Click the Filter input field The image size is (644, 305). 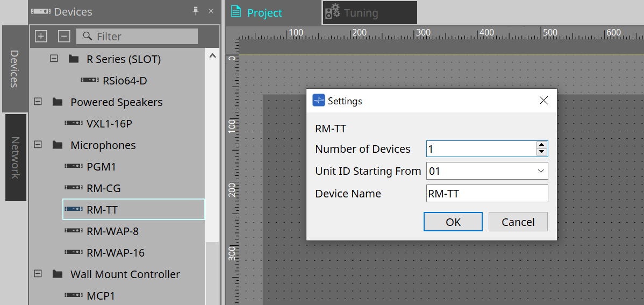click(137, 36)
